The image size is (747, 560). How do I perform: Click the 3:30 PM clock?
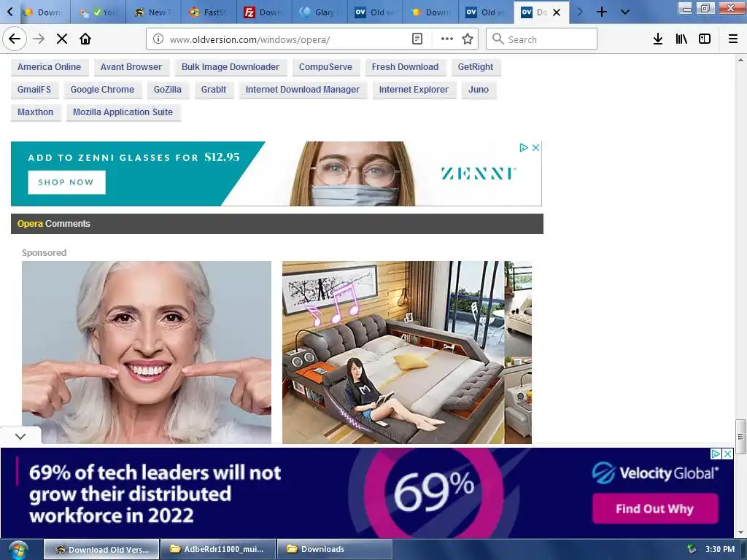720,550
